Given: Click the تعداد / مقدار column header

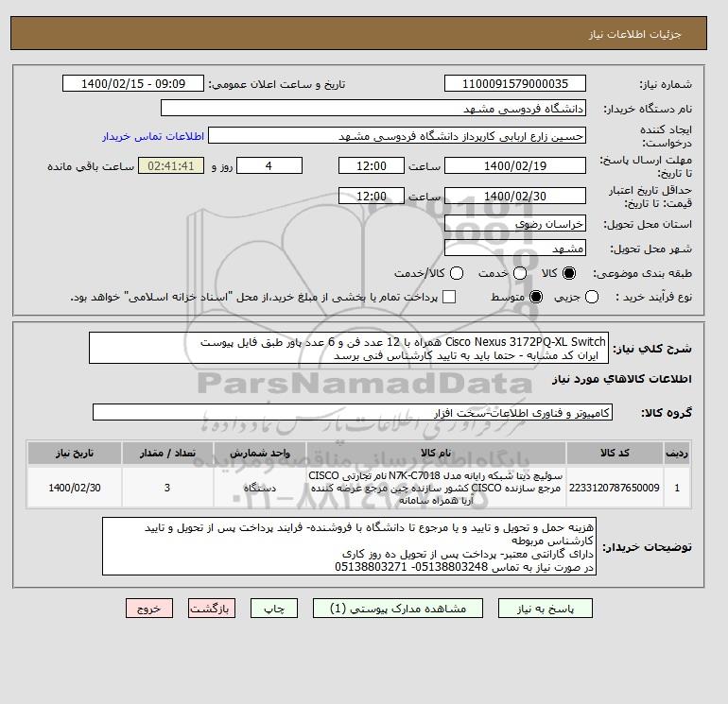Looking at the screenshot, I should [167, 453].
